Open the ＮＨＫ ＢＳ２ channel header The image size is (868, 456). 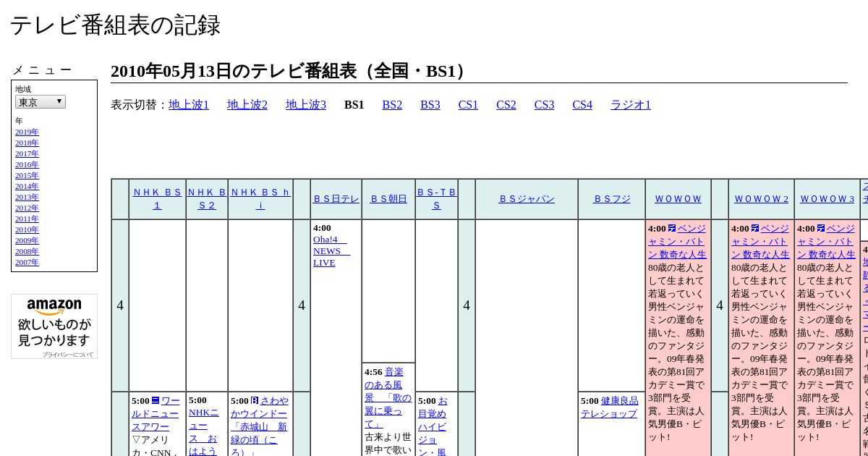coord(207,199)
